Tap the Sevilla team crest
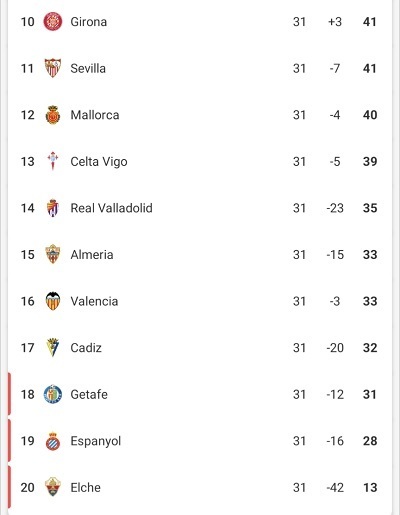Screen dimensions: 400x515 click(x=53, y=68)
